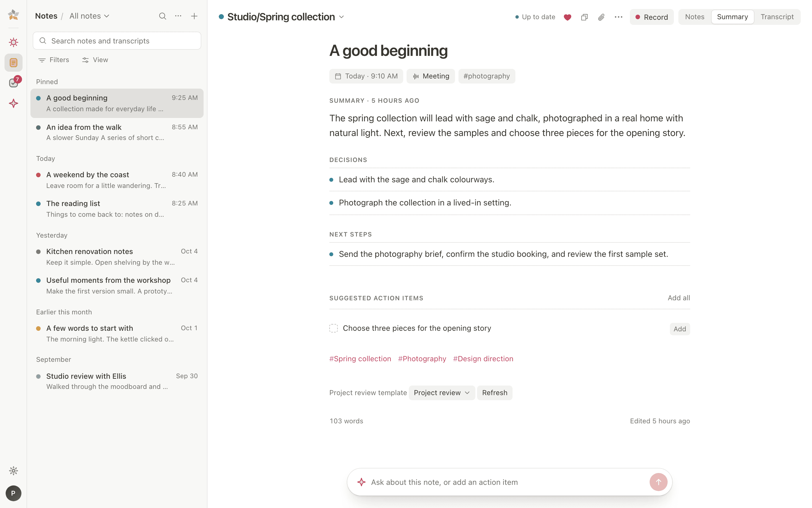
Task: Check 'Choose three pieces' action item checkbox
Action: [334, 328]
